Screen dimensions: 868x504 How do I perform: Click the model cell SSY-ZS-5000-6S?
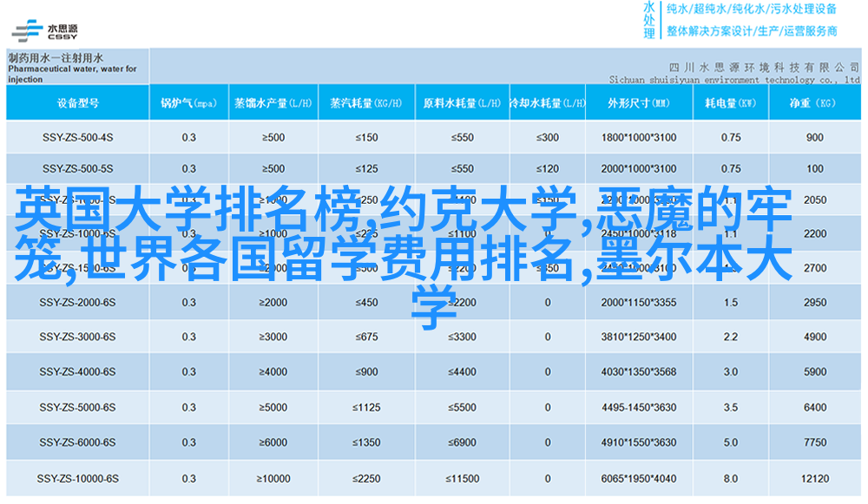[x=78, y=408]
